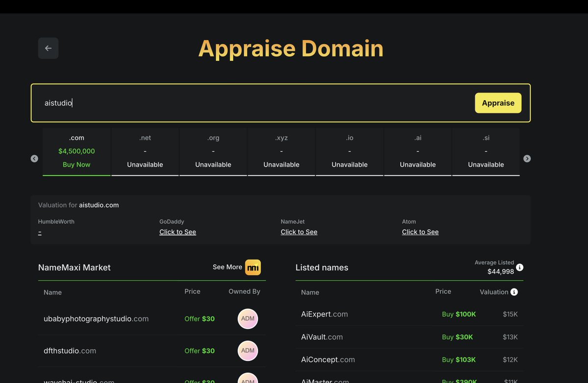The width and height of the screenshot is (588, 383).
Task: Click Offer $30 for dfthstudio.com
Action: tap(200, 351)
